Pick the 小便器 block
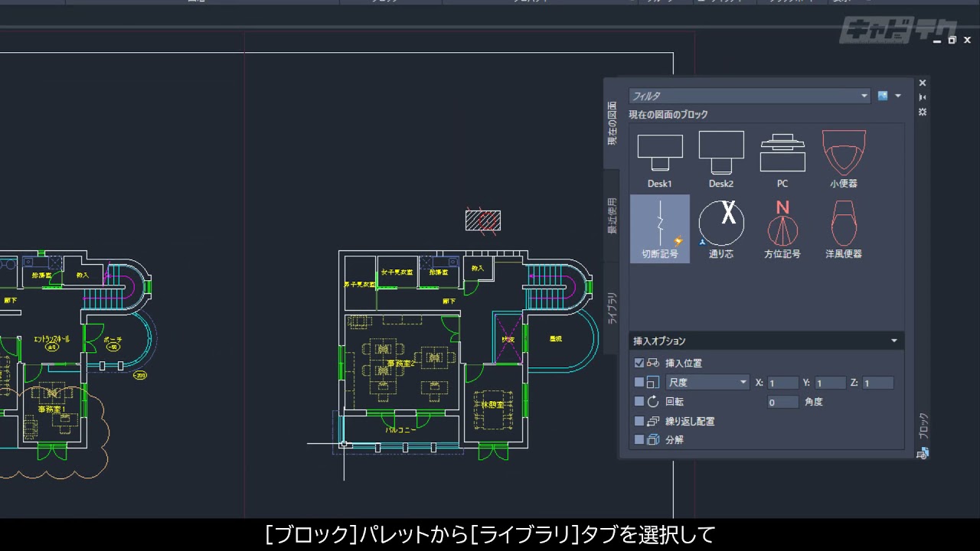 [x=844, y=160]
